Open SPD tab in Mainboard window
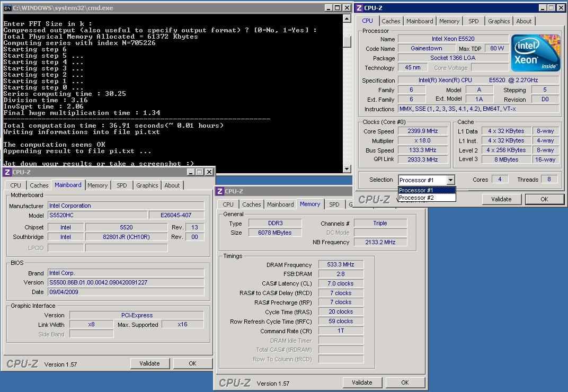Viewport: 568px width, 392px height. pyautogui.click(x=122, y=185)
